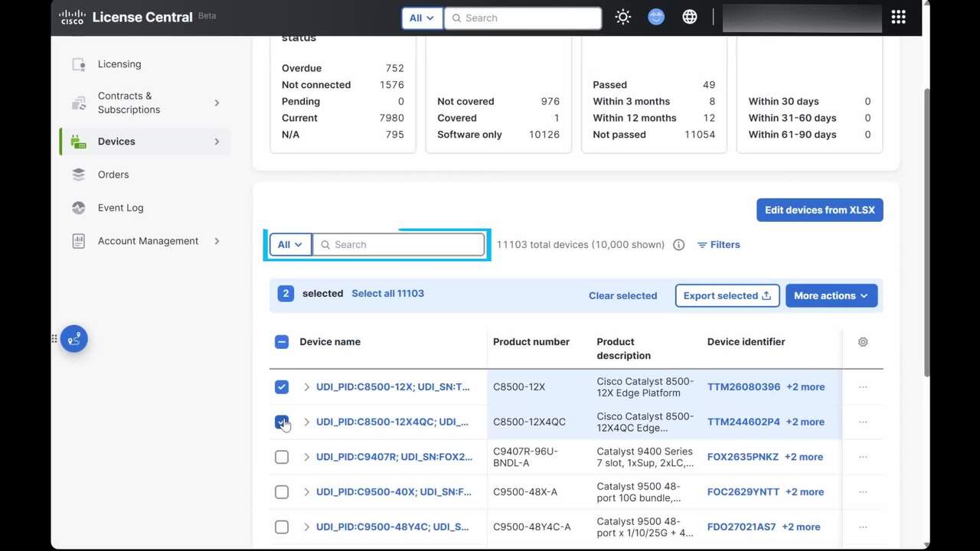Click Select all 11103 link
980x551 pixels.
click(x=387, y=293)
